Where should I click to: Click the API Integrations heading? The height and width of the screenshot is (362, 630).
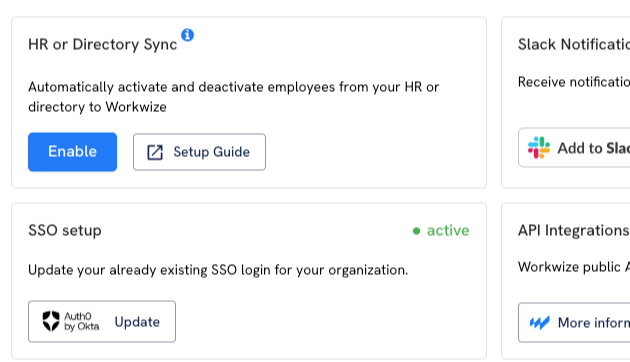pos(573,230)
